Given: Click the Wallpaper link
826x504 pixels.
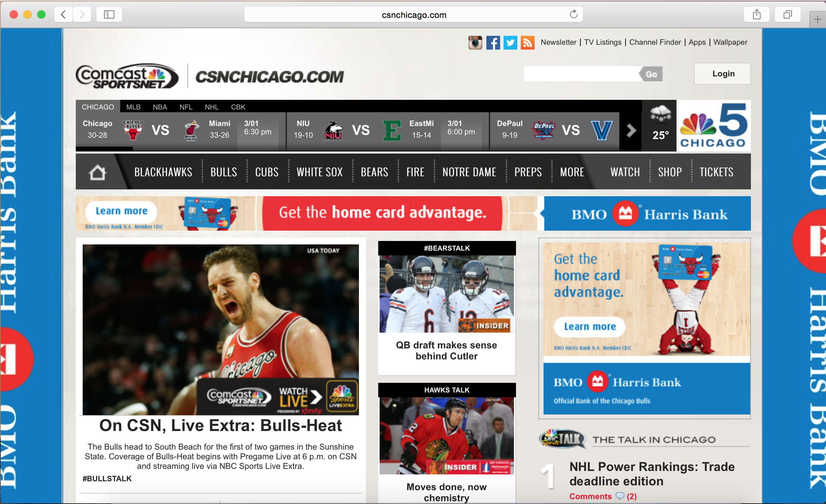Looking at the screenshot, I should tap(730, 42).
